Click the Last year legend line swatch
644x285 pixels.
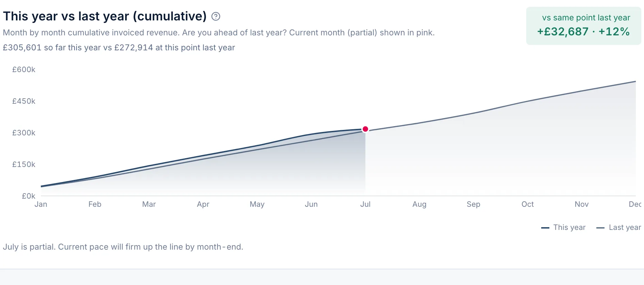point(600,228)
